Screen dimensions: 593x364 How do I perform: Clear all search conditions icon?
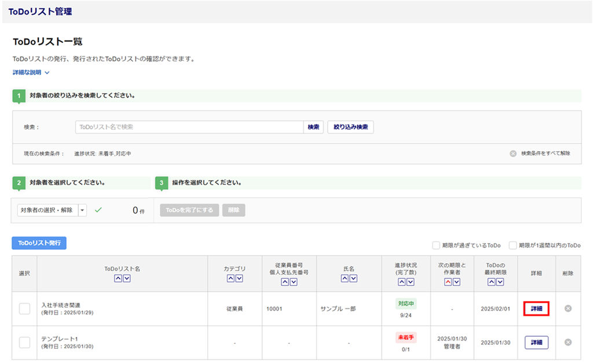click(513, 154)
